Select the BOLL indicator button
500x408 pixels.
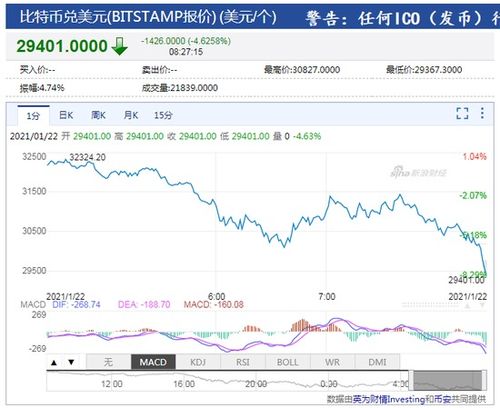[x=288, y=362]
